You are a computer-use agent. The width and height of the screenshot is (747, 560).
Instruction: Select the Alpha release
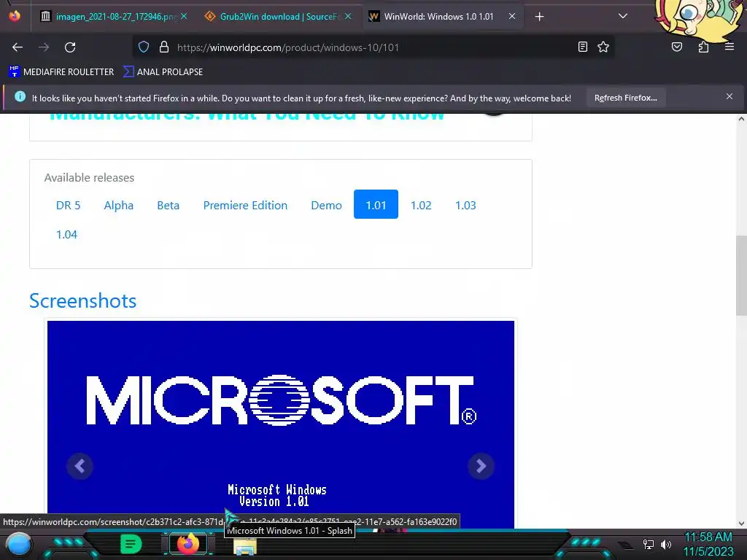coord(119,205)
